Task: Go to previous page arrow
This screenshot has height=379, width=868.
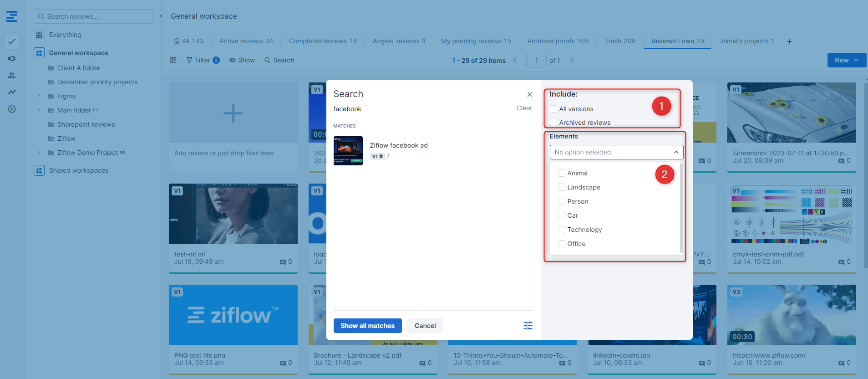Action: tap(515, 60)
